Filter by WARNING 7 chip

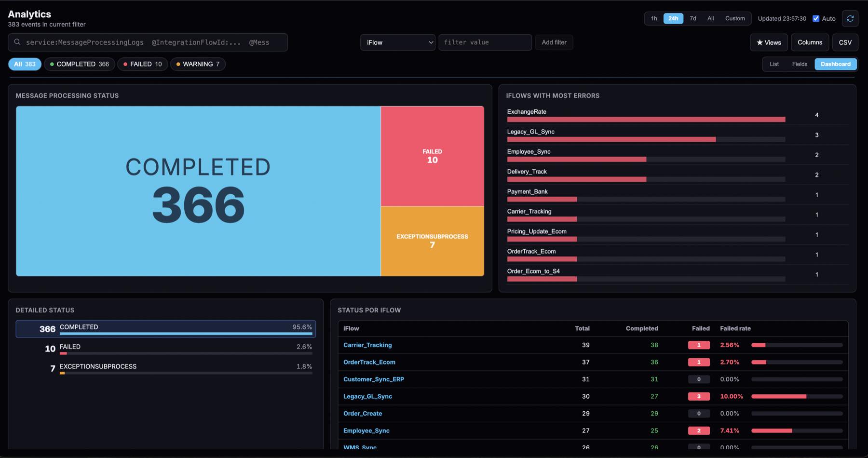pyautogui.click(x=198, y=64)
